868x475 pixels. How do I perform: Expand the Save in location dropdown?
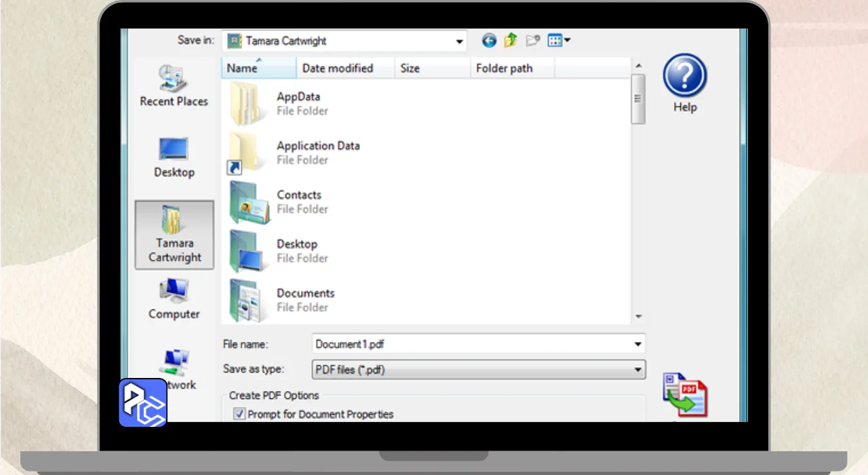460,41
